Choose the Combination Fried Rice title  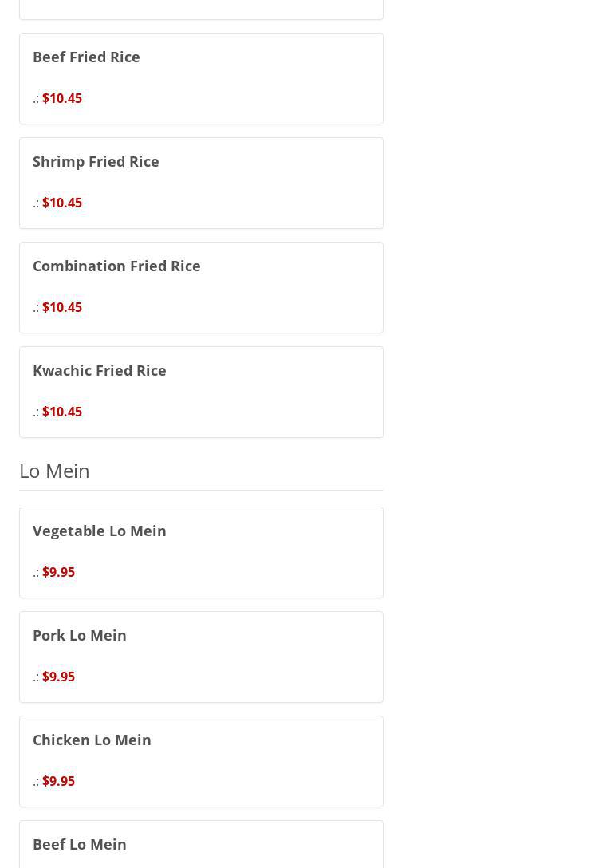pos(116,266)
